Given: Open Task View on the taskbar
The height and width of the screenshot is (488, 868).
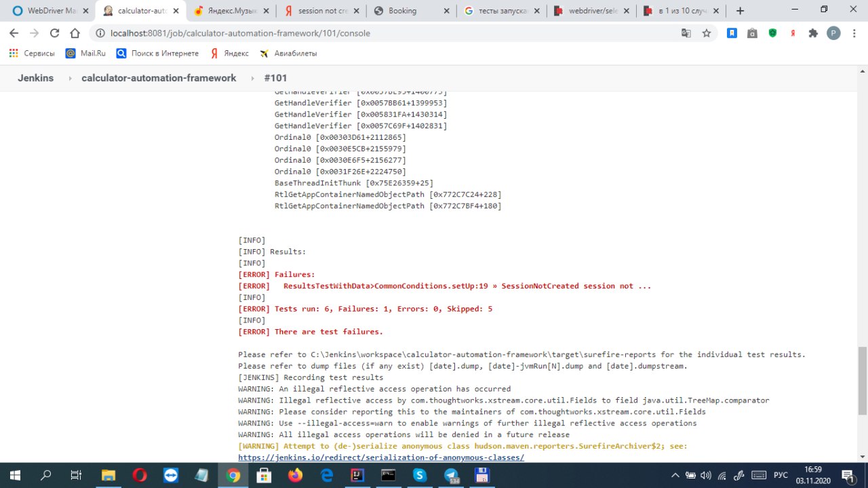Looking at the screenshot, I should coord(77,476).
